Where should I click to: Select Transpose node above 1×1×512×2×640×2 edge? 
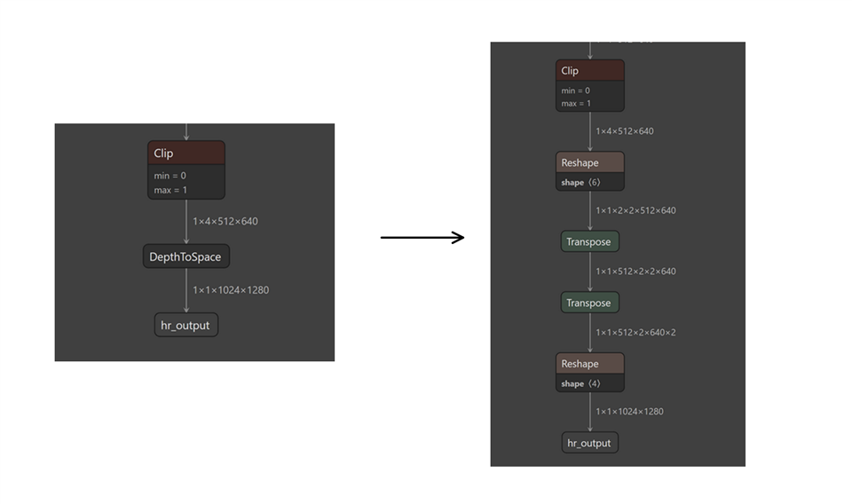click(590, 303)
